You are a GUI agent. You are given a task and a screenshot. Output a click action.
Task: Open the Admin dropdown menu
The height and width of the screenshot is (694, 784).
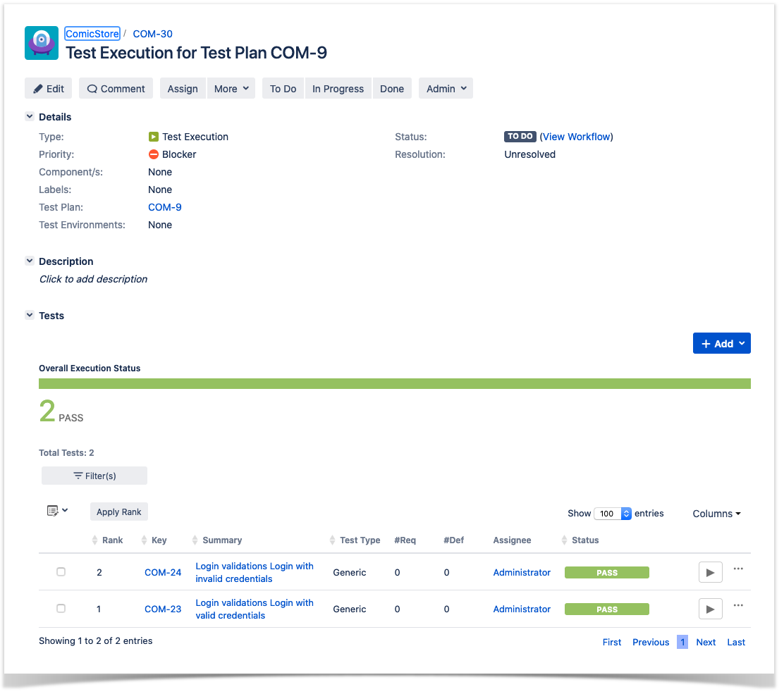point(446,89)
